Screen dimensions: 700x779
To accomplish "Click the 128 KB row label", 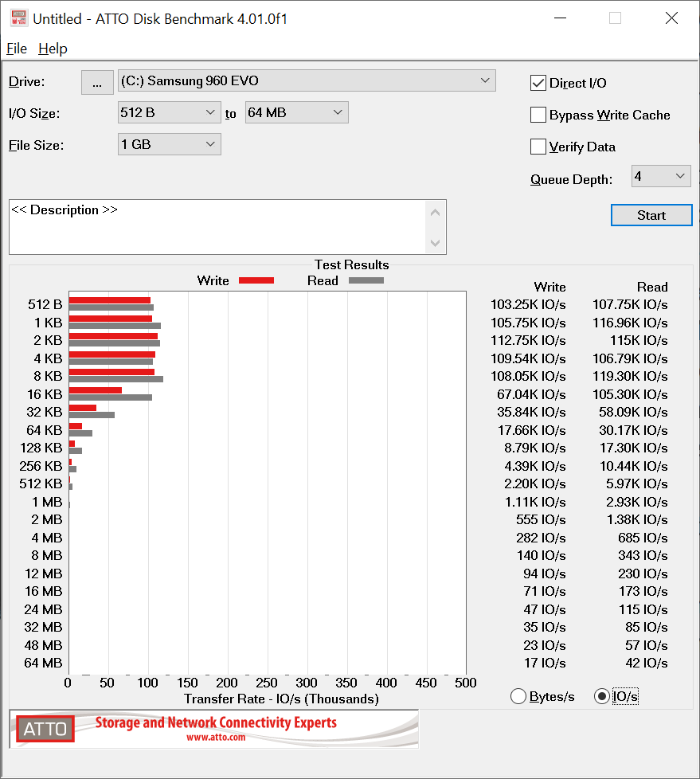I will [41, 448].
